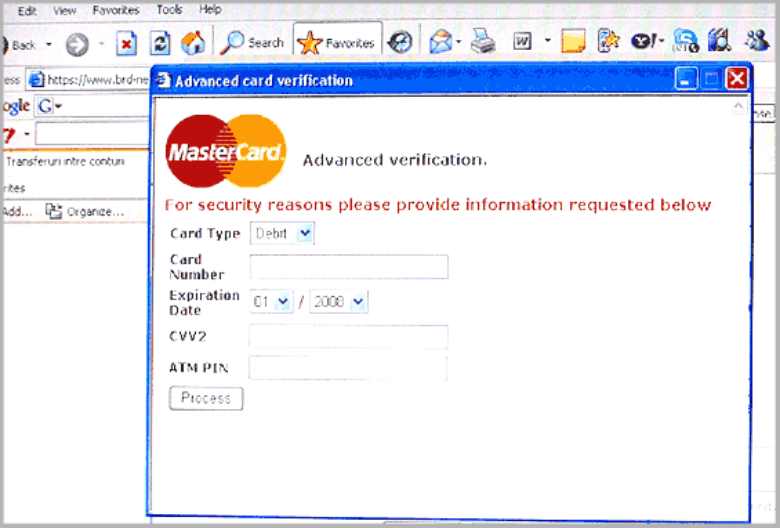Click the Add... favorites button
The height and width of the screenshot is (528, 780).
pos(17,212)
